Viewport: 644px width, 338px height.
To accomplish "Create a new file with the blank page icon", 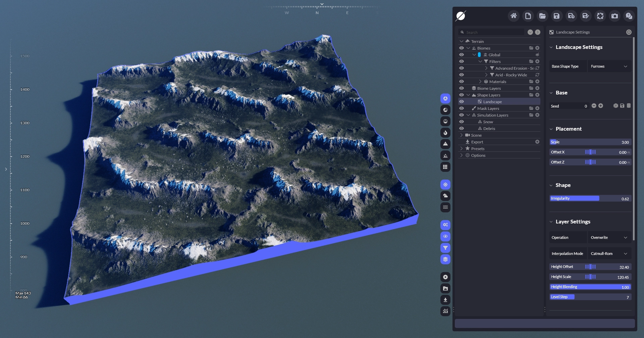I will pos(528,16).
